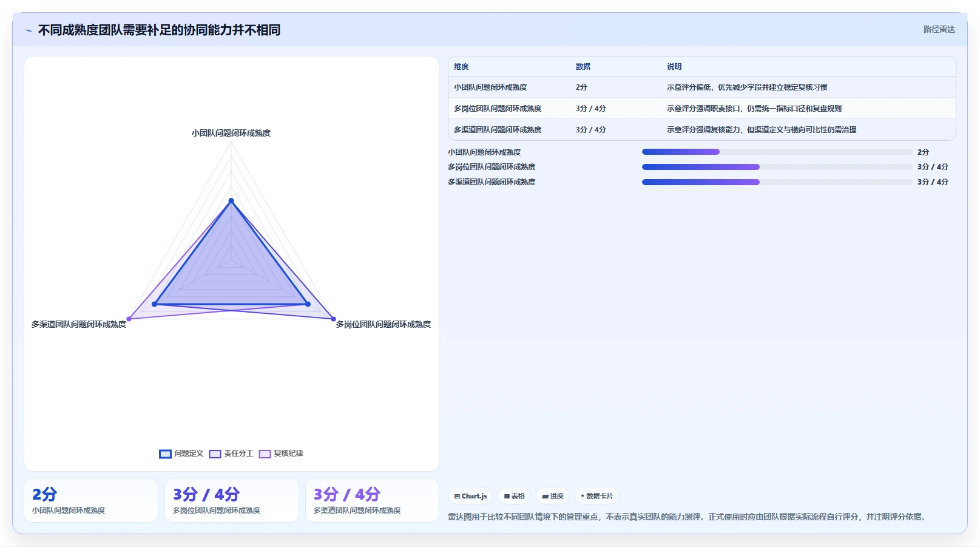Click the 多渠道团队问题闭环成熟度 progress bar
This screenshot has height=547, width=980.
pyautogui.click(x=777, y=182)
